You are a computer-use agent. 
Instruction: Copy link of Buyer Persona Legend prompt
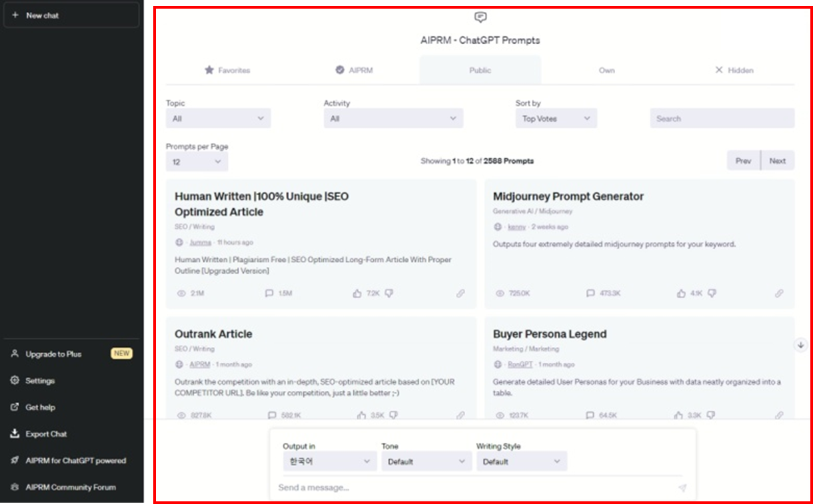[x=779, y=415]
